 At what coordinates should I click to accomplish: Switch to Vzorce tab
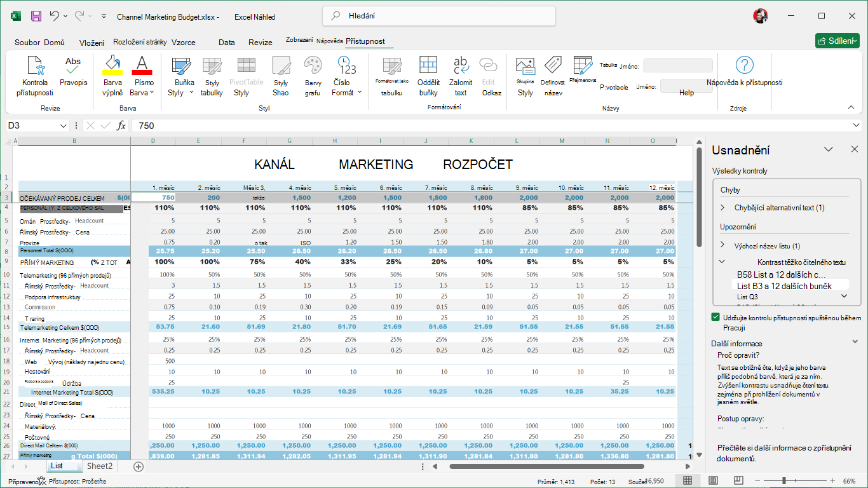point(184,42)
